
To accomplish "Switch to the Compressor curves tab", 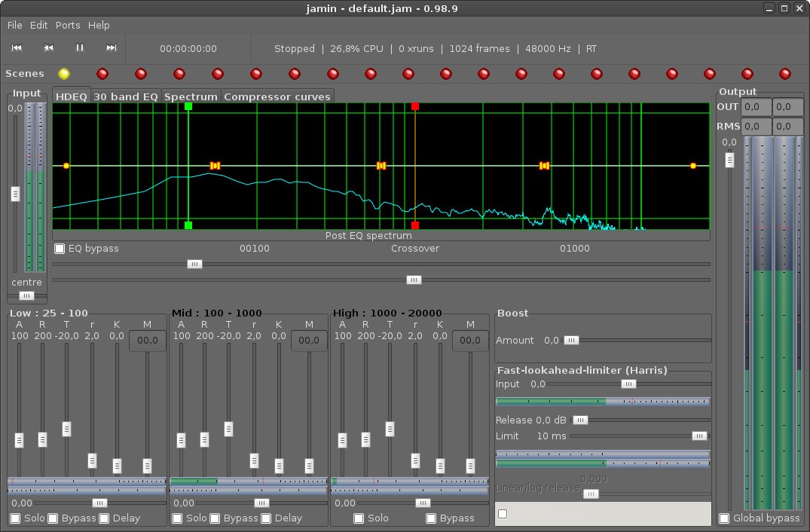I will pyautogui.click(x=277, y=96).
